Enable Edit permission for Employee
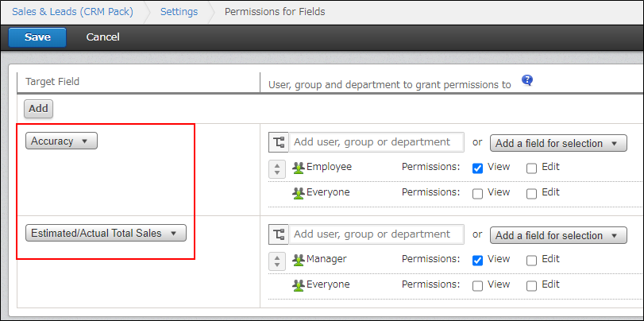This screenshot has height=321, width=644. (531, 168)
